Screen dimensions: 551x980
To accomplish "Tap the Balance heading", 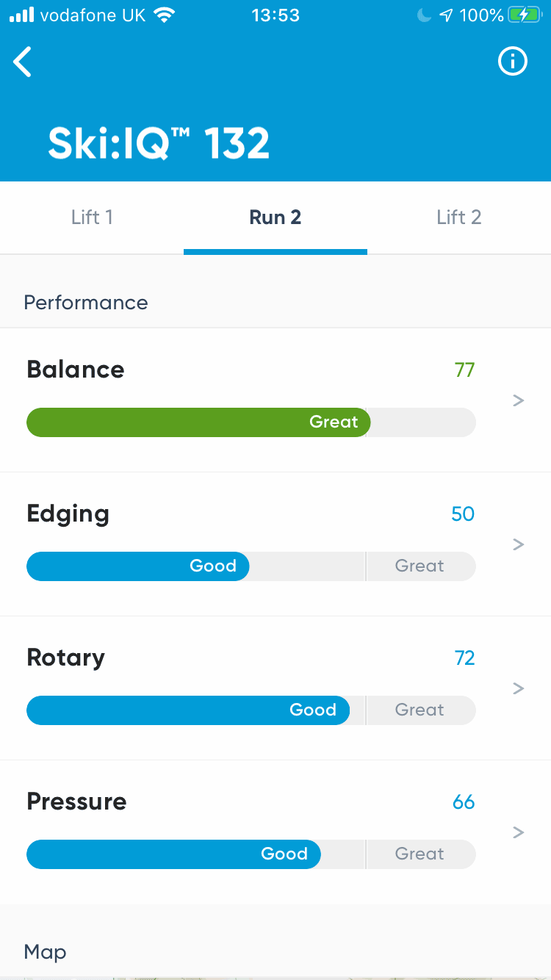I will (x=76, y=370).
